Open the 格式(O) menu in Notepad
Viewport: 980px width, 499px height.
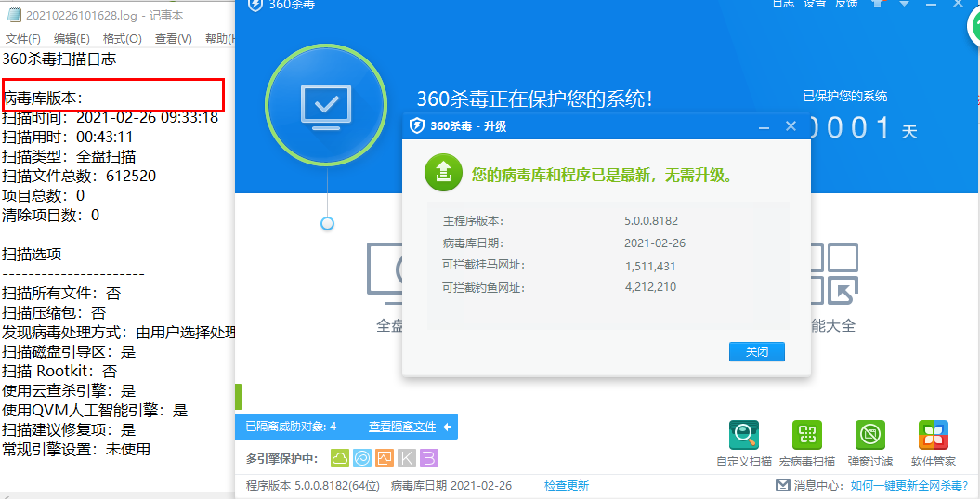coord(123,39)
